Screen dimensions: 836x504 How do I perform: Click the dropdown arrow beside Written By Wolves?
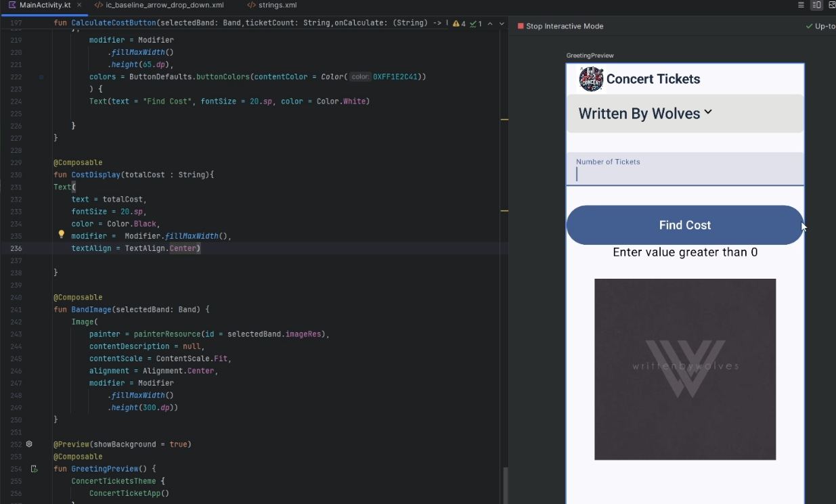(x=708, y=112)
